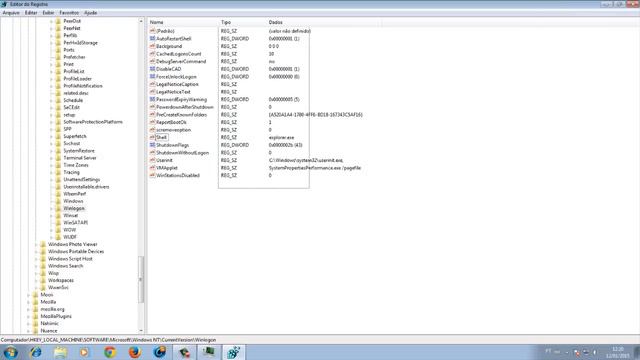Click the explorer.exe data cell

click(281, 138)
